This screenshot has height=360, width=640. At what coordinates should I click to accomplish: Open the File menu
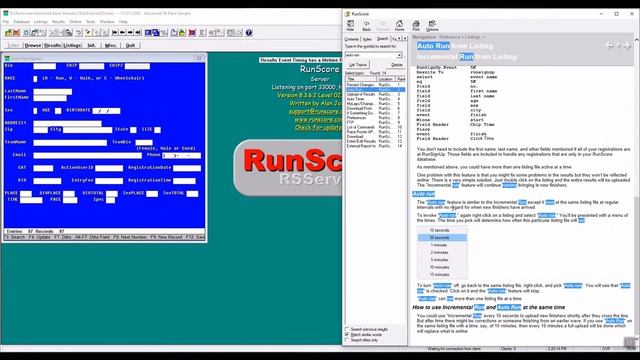(x=6, y=22)
